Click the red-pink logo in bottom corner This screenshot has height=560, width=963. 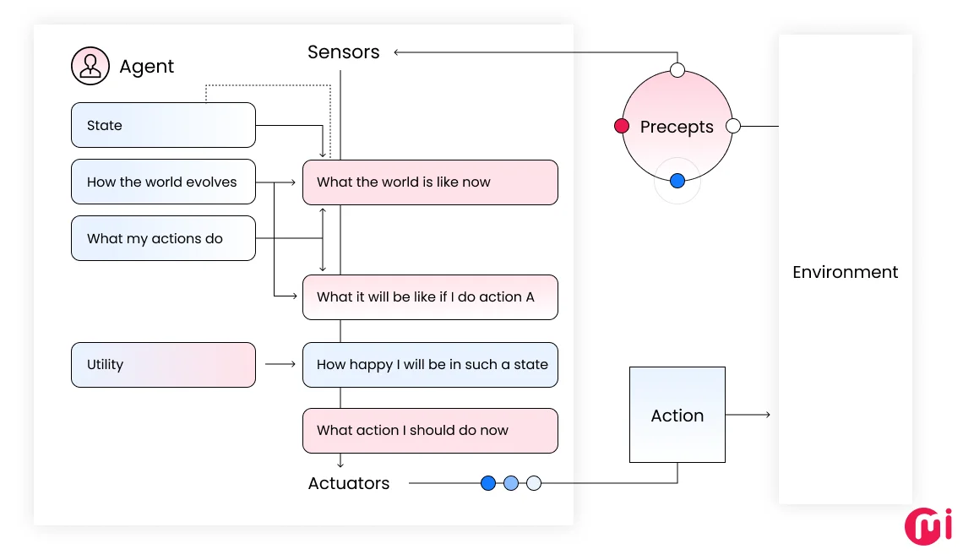click(928, 525)
